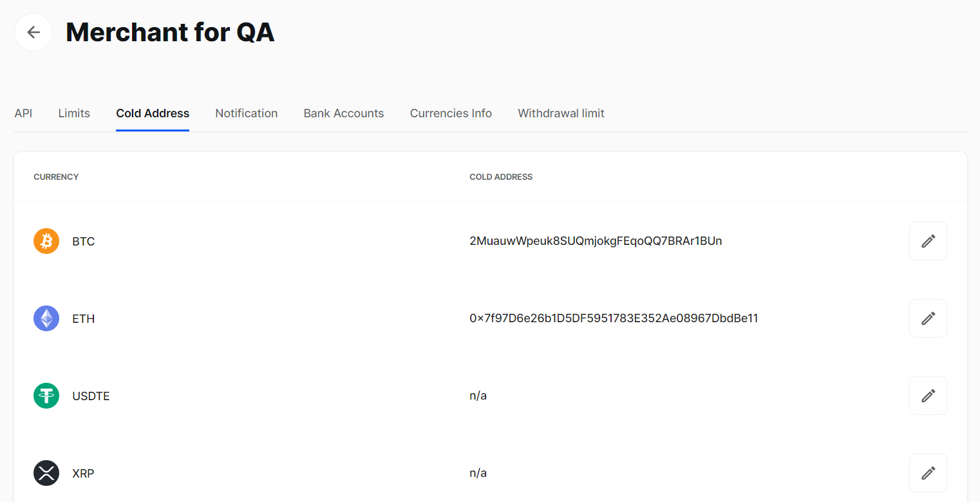
Task: Click the black XRP logo icon
Action: coord(46,473)
